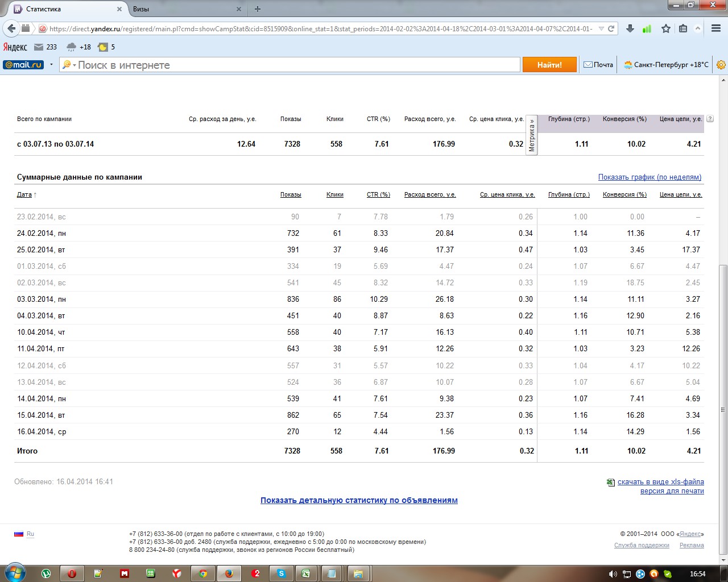Select the 03.03.2014, пн date cell
Screen dimensions: 728x582
tap(42, 300)
